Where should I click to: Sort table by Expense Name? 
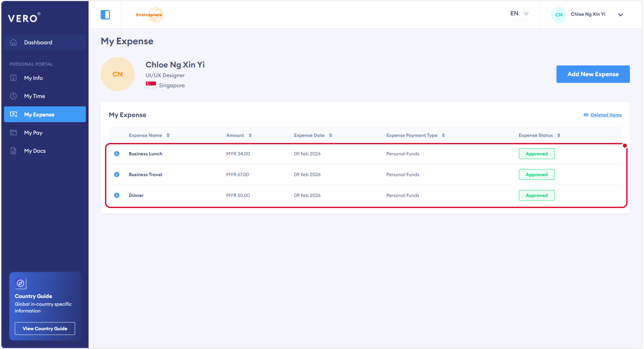pos(168,135)
